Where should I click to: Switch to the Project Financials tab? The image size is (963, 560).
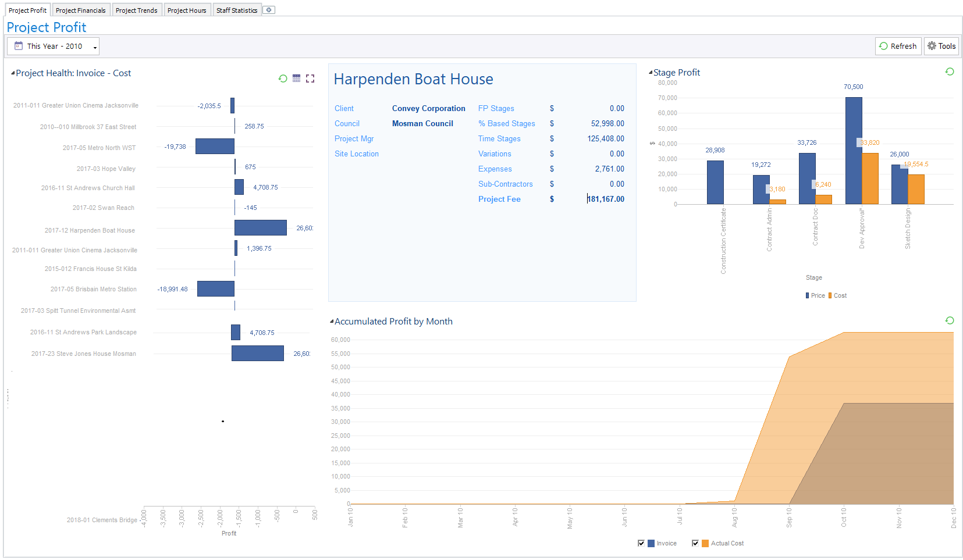click(x=81, y=9)
